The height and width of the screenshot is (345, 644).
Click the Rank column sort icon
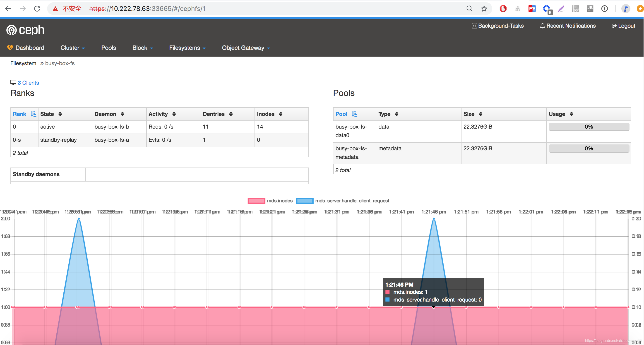(x=33, y=114)
